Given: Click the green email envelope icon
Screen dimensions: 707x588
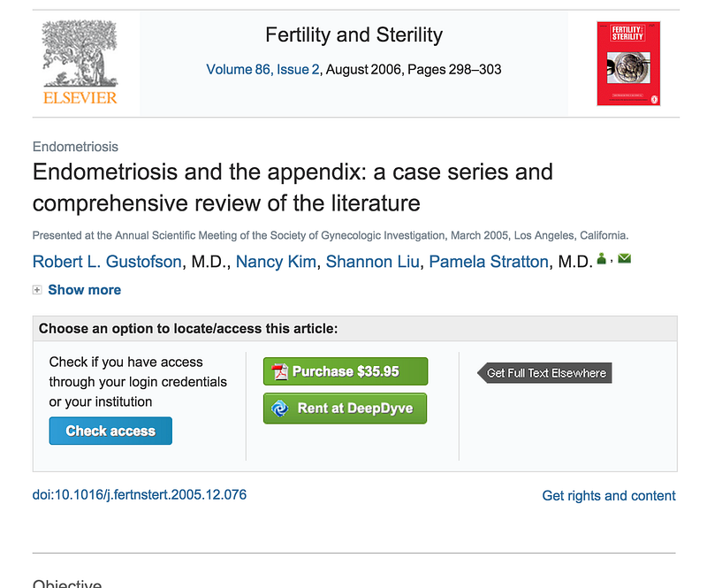Looking at the screenshot, I should (624, 259).
